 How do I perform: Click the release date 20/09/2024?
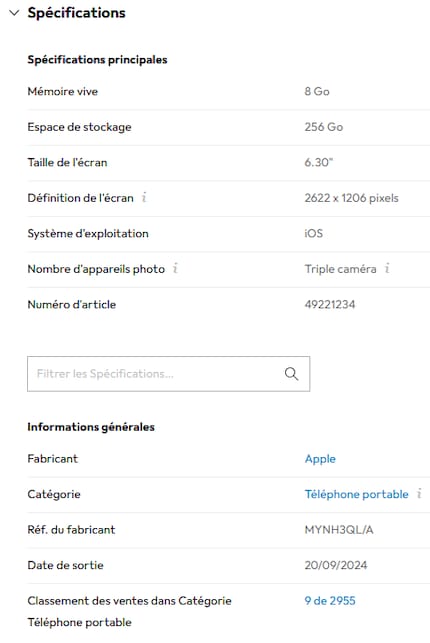(x=336, y=565)
